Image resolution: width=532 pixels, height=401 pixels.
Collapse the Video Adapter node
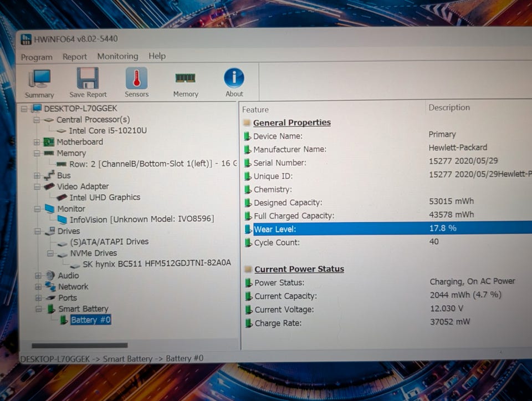pos(37,187)
